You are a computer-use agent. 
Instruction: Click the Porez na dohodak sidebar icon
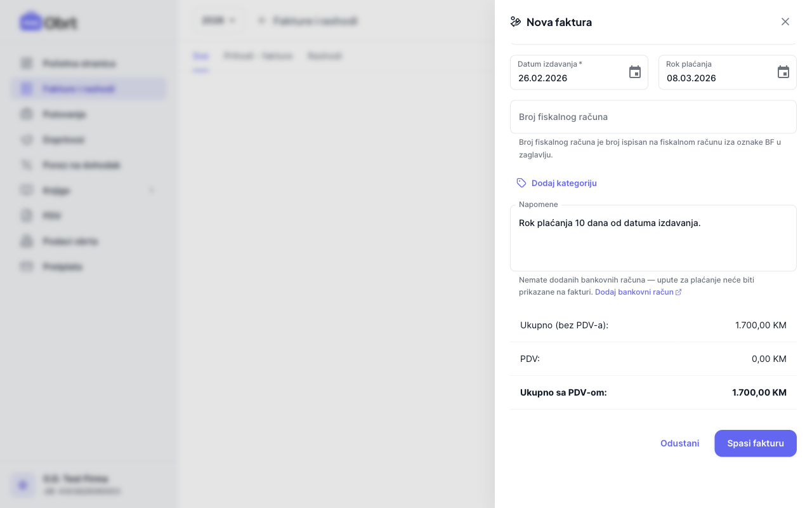tap(27, 165)
